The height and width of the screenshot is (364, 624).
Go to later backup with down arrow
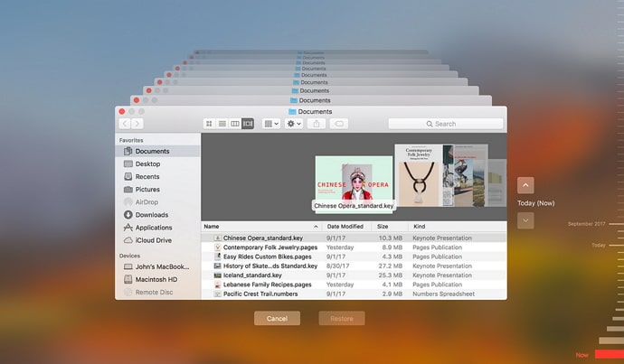[525, 220]
